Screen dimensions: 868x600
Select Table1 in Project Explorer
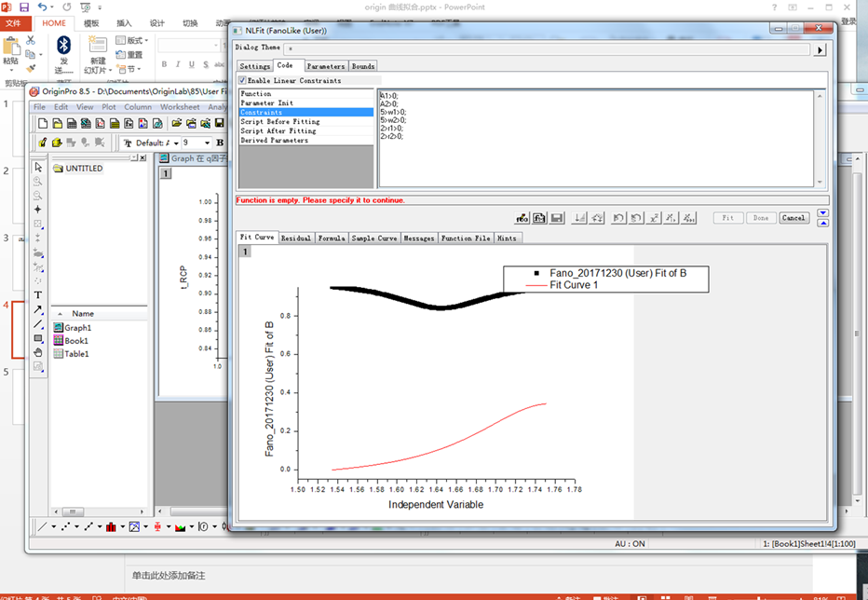(72, 353)
